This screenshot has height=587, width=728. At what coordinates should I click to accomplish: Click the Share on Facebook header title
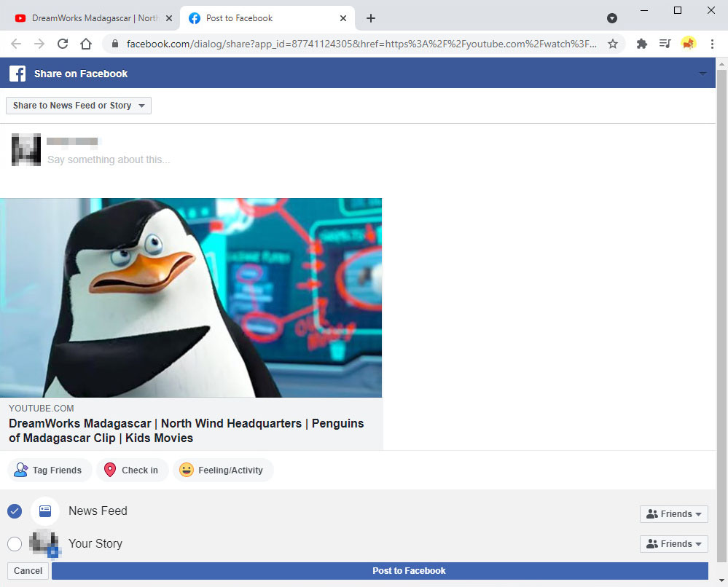click(81, 74)
